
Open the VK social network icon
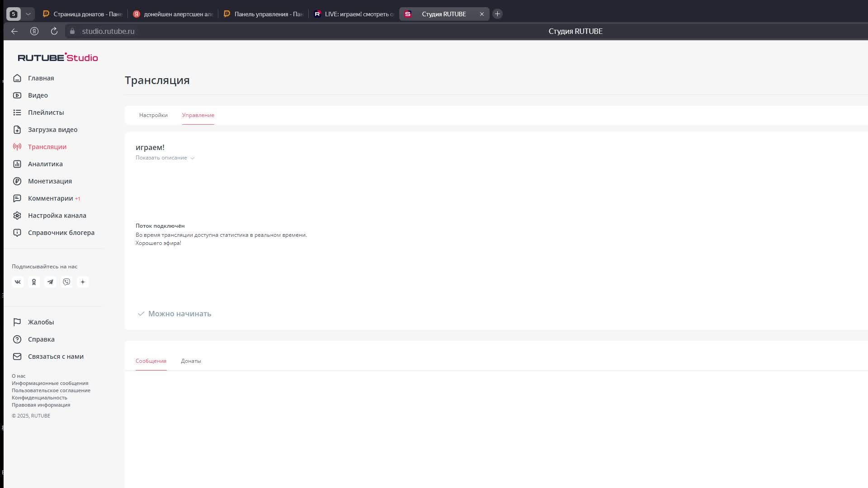[x=18, y=282]
